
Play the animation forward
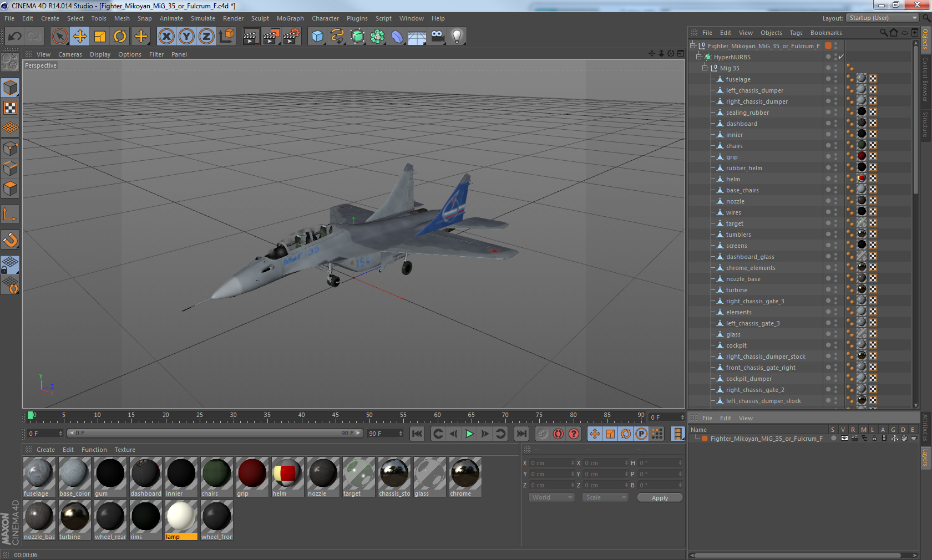(x=469, y=434)
